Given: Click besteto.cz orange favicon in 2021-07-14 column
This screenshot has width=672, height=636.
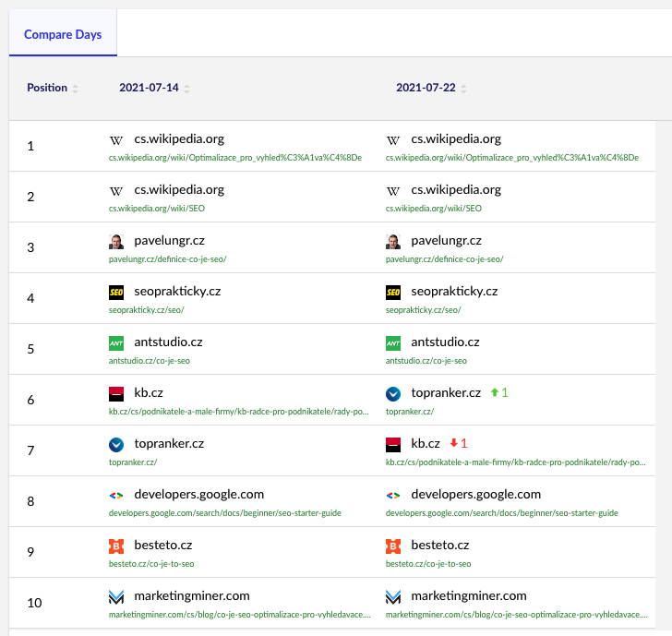Looking at the screenshot, I should coord(116,546).
